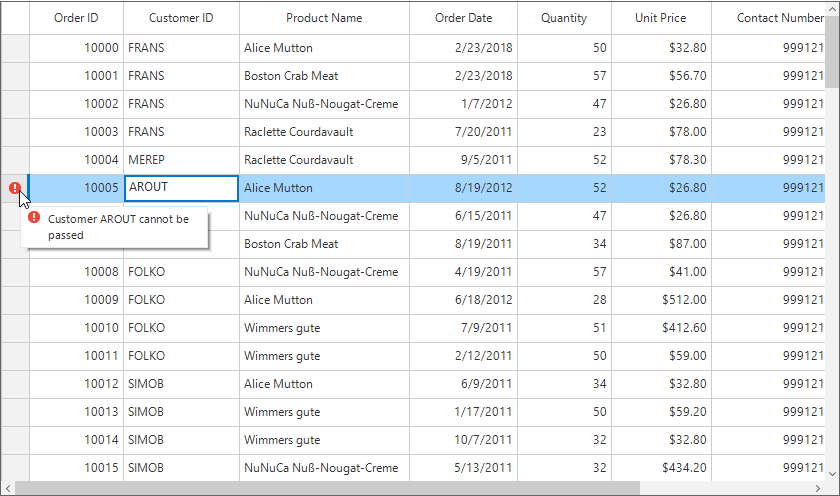Click the order date 7/20/2011

(x=464, y=132)
